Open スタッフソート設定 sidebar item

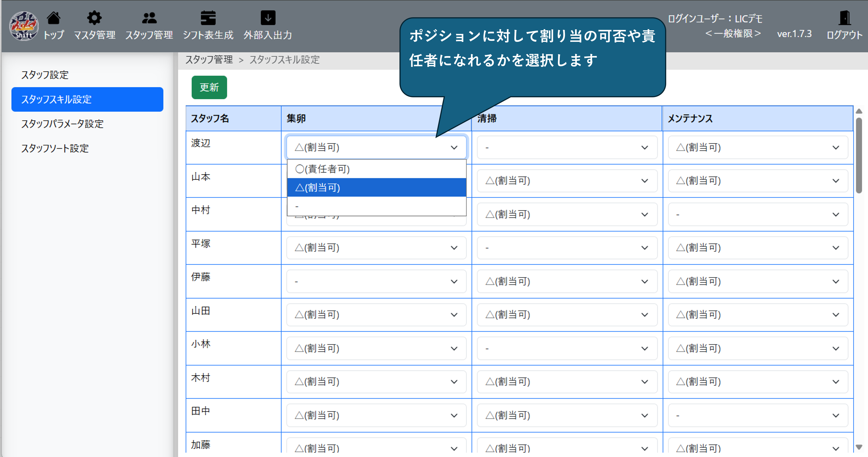pos(55,148)
